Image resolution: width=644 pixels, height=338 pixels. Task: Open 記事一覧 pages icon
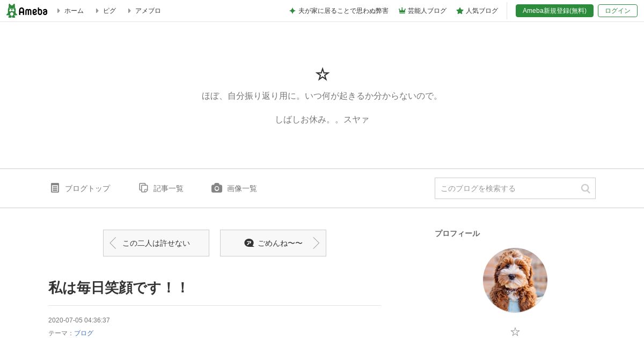point(143,188)
